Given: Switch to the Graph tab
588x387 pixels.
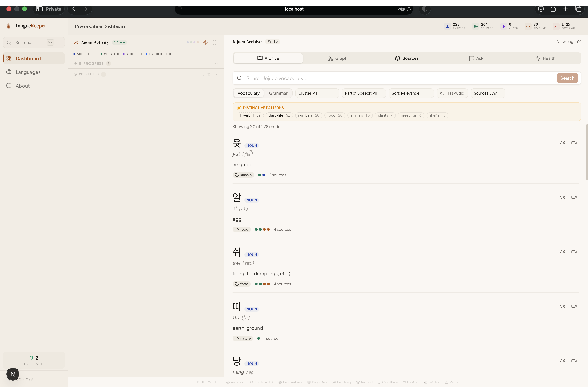Looking at the screenshot, I should coord(338,58).
